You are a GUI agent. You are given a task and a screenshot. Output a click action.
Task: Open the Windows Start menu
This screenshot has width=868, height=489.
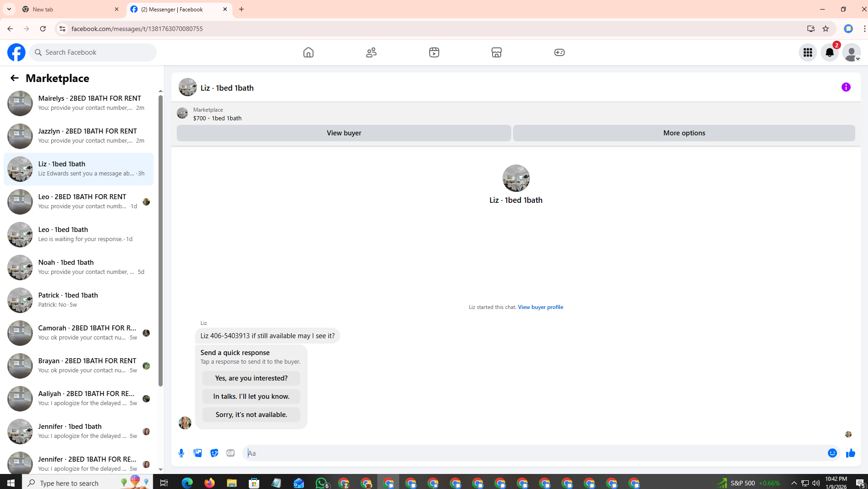click(11, 483)
